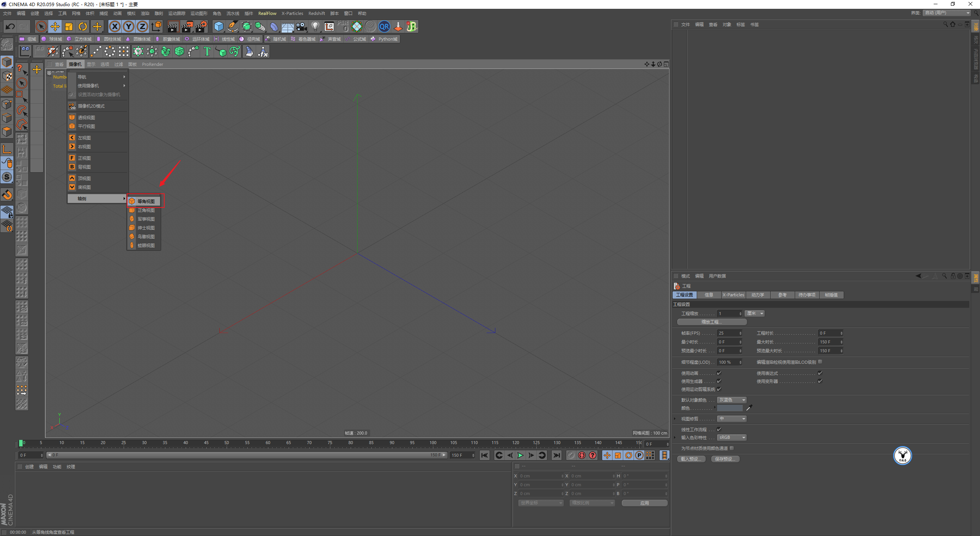Enable 为节点材质使用颜色通道 checkbox
Screen dimensions: 980x536
coord(732,448)
